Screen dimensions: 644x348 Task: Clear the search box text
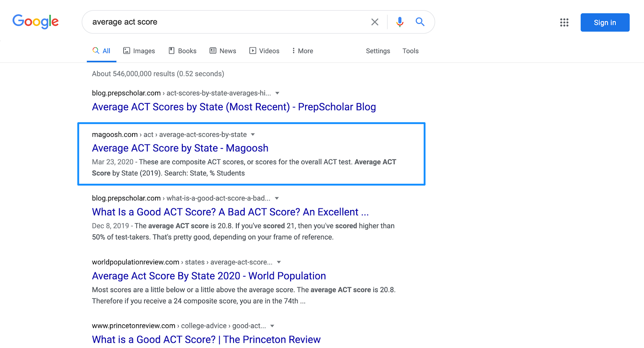click(x=375, y=22)
